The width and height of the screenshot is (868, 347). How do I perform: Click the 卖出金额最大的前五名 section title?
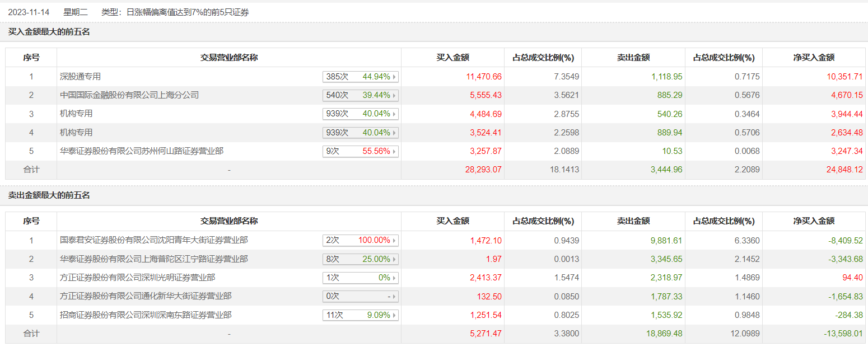49,195
